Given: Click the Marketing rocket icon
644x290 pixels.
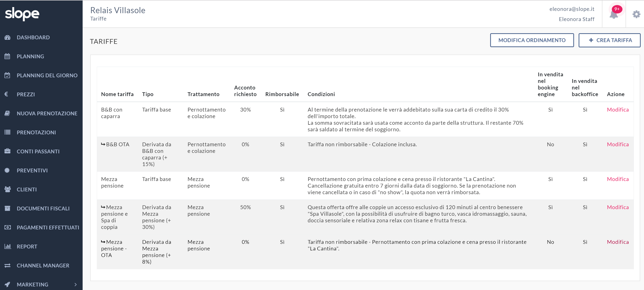Looking at the screenshot, I should pyautogui.click(x=7, y=284).
